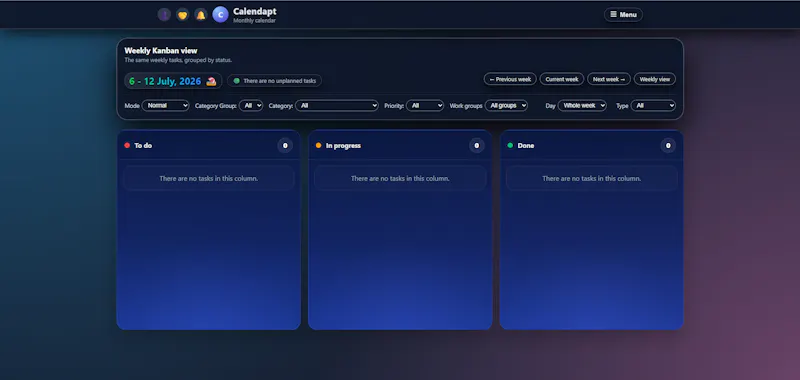Click the 'Done' column title
This screenshot has height=380, width=800.
tap(526, 145)
